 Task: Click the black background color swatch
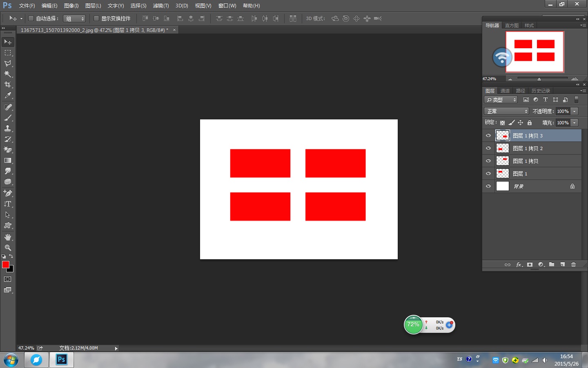(x=11, y=269)
